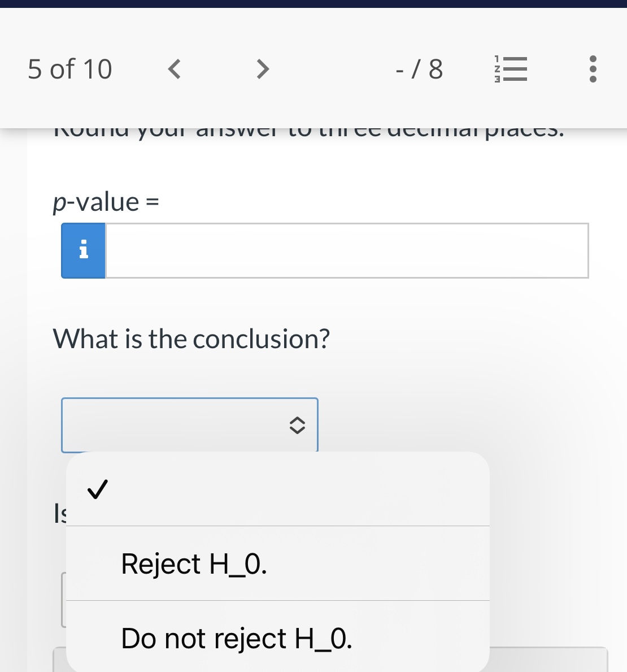Open the three-dot overflow menu

[x=593, y=69]
